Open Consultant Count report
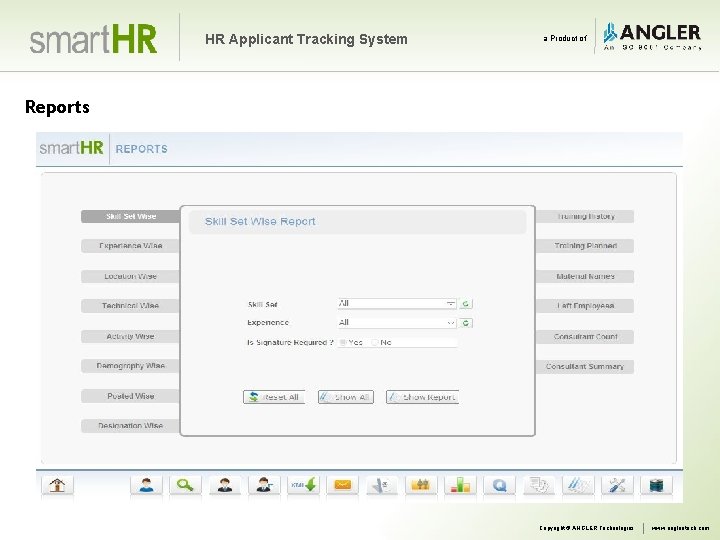This screenshot has height=540, width=720. (x=585, y=337)
